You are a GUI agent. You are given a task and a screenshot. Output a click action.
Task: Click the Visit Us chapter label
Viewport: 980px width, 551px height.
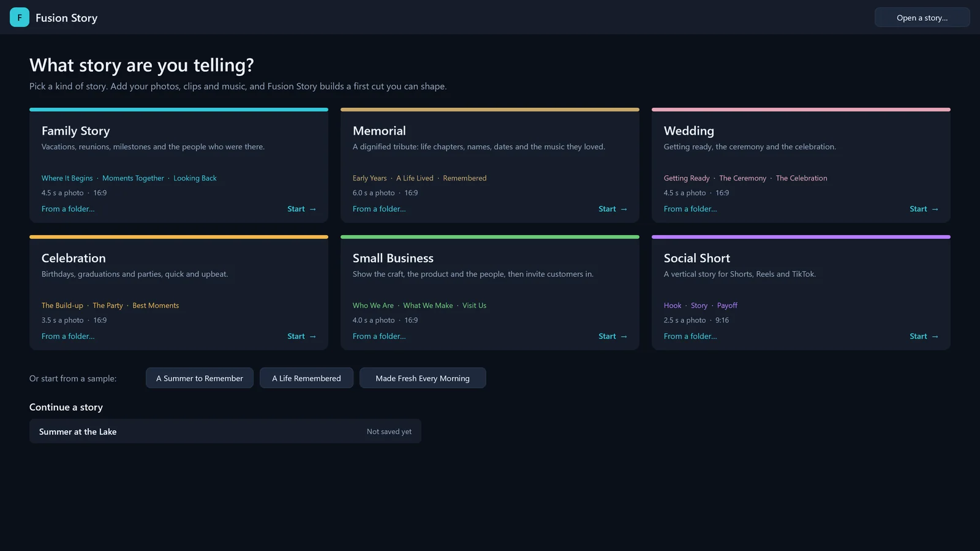pyautogui.click(x=474, y=305)
